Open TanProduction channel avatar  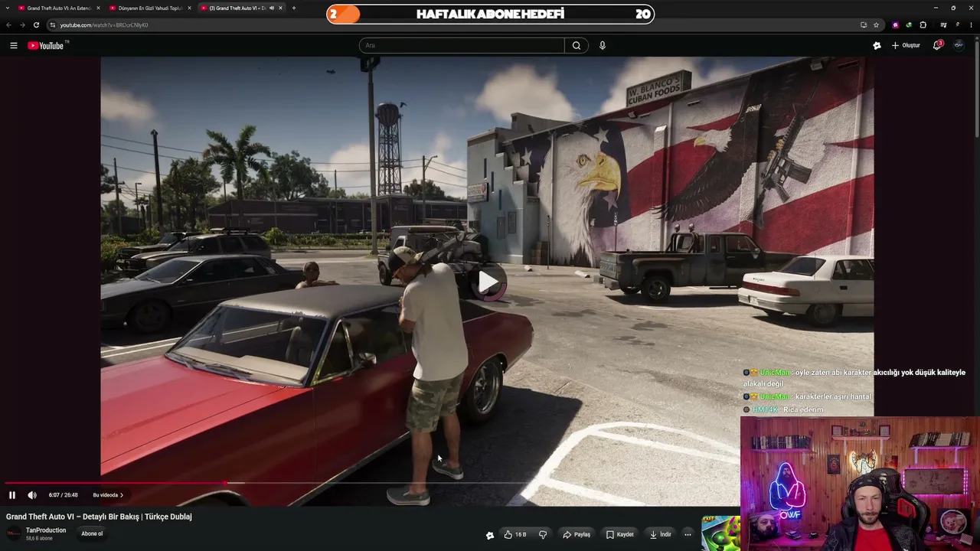point(14,533)
